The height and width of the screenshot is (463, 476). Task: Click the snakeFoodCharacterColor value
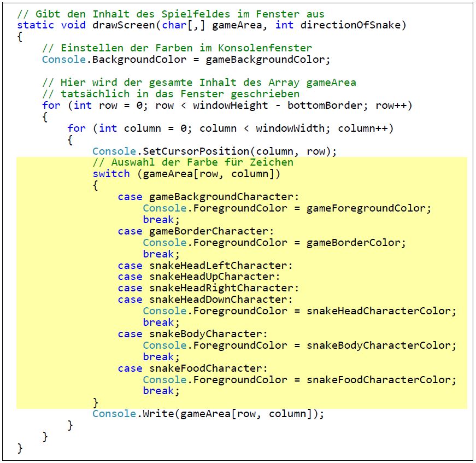point(381,380)
